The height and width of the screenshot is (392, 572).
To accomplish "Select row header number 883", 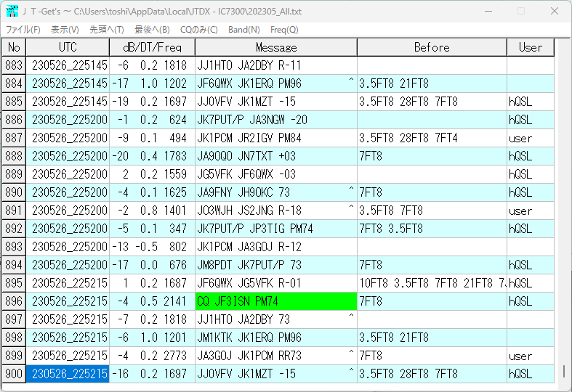I will pyautogui.click(x=14, y=65).
